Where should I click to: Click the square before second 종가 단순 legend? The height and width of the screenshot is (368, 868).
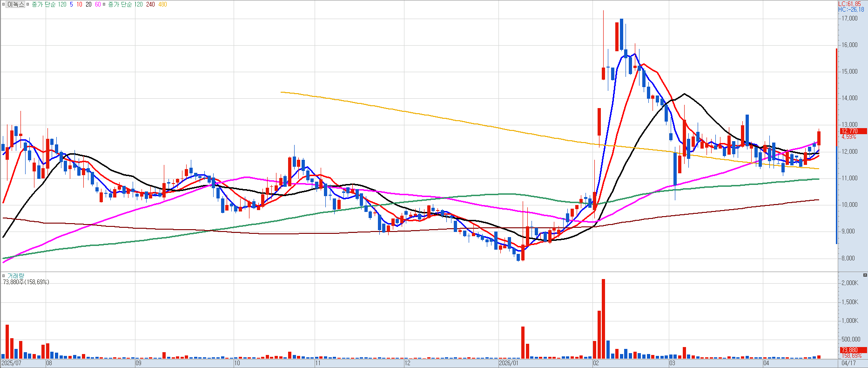tap(105, 4)
